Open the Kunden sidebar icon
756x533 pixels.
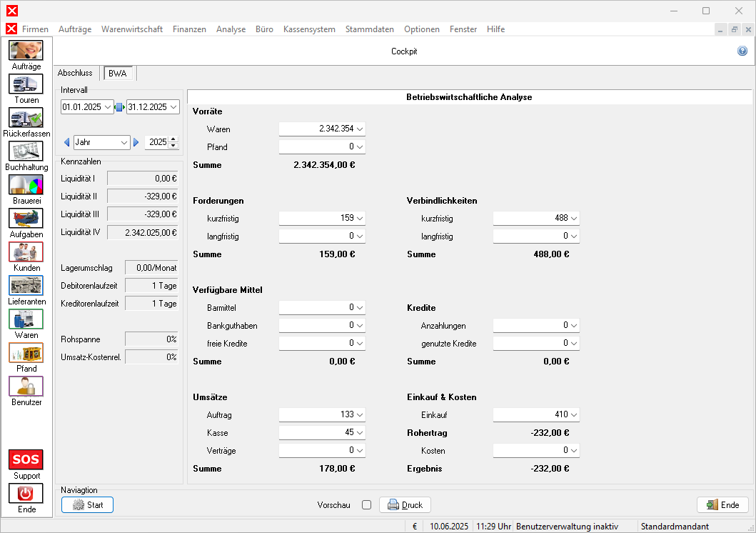point(26,252)
